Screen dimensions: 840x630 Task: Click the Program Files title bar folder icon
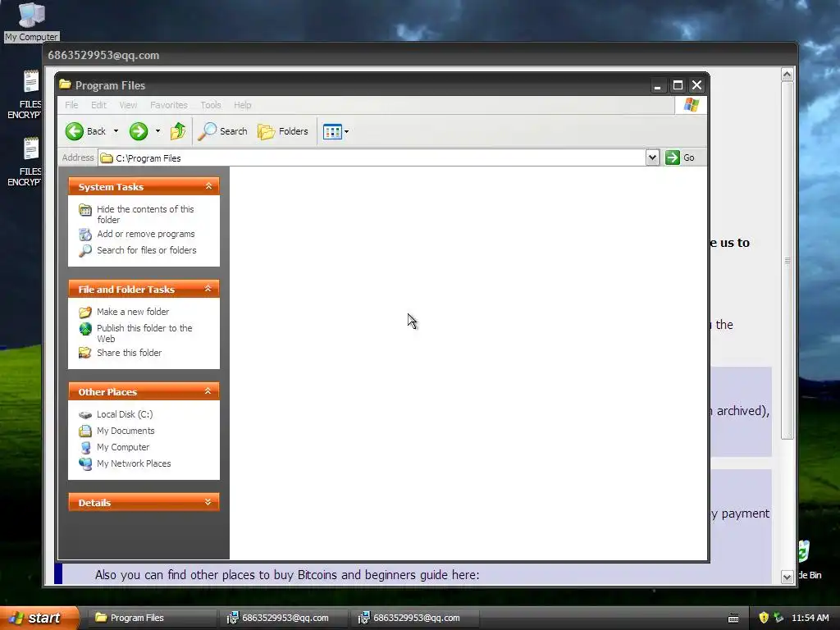pyautogui.click(x=66, y=84)
